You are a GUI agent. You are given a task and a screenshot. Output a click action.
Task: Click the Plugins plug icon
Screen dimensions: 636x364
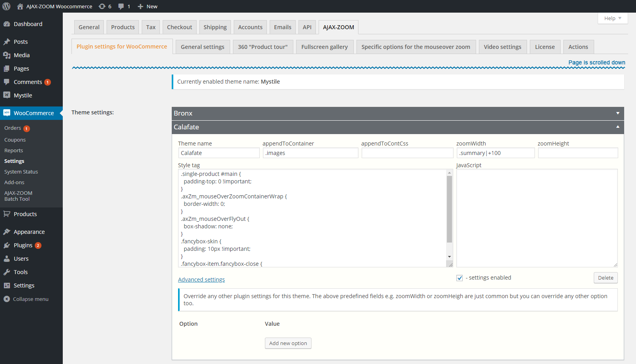click(7, 245)
